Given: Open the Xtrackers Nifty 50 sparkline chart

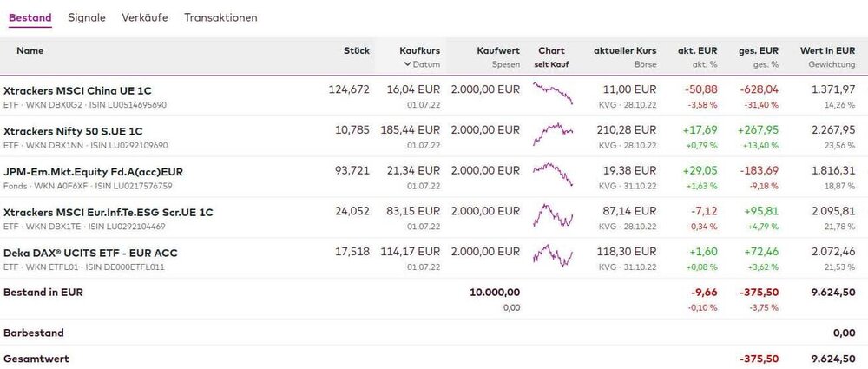Looking at the screenshot, I should pyautogui.click(x=552, y=133).
